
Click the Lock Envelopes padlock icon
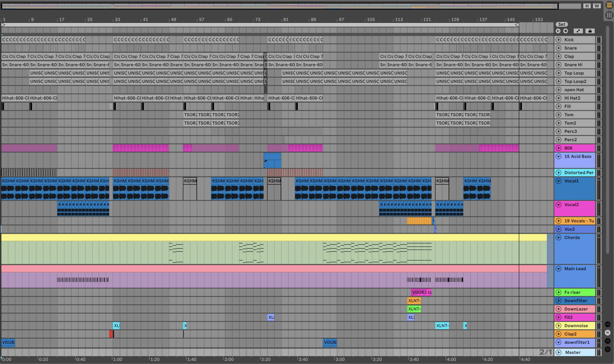[590, 31]
